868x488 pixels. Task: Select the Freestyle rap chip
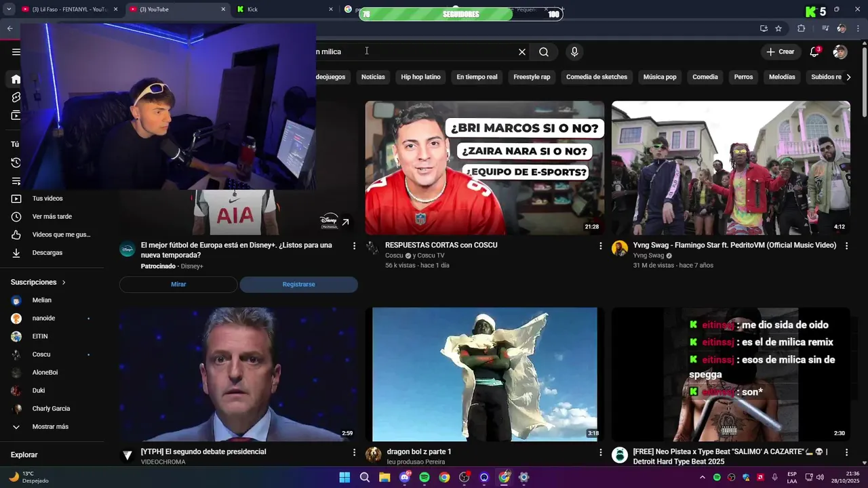click(x=532, y=77)
